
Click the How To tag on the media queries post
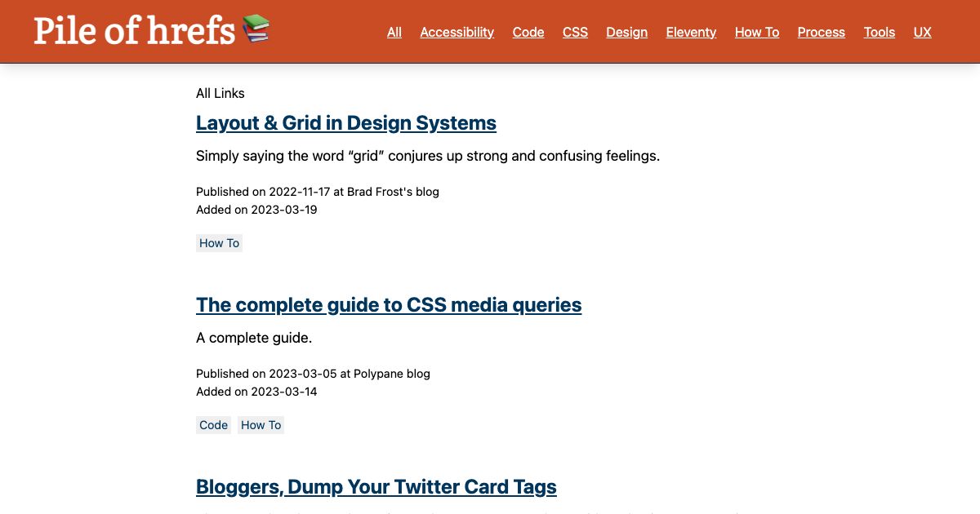click(x=261, y=425)
